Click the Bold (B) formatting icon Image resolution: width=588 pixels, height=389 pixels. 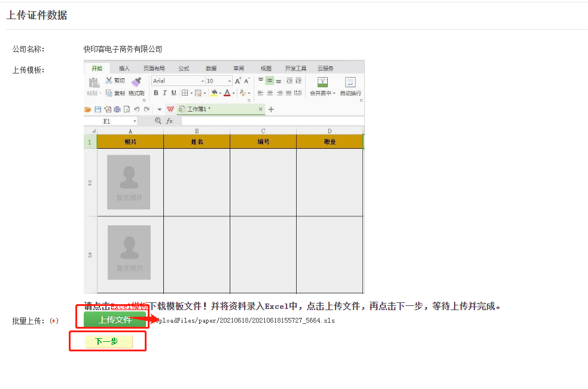pos(156,93)
